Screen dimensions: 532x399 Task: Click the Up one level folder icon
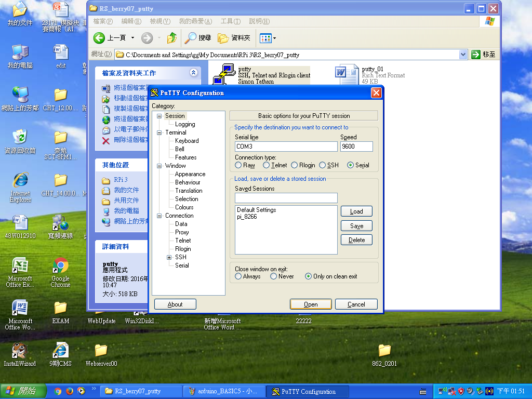point(171,37)
